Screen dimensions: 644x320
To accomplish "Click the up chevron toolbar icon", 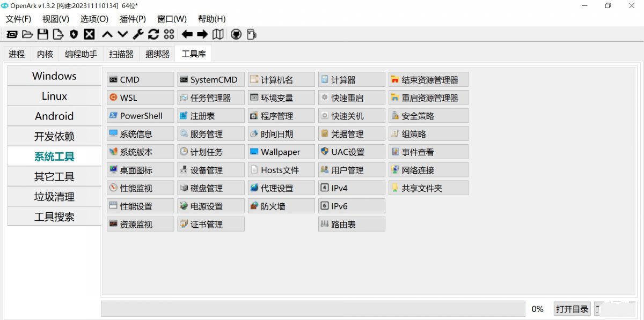I will [x=107, y=34].
